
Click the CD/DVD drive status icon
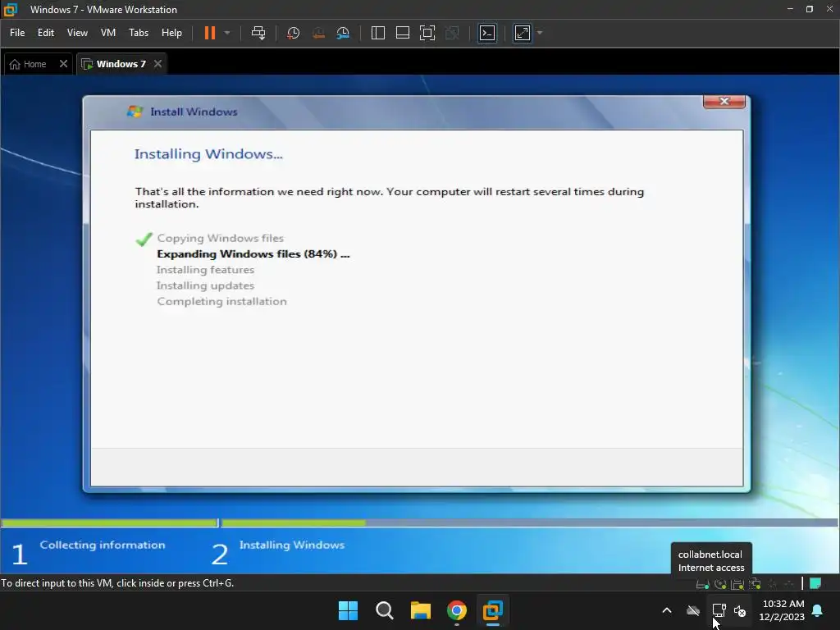720,584
